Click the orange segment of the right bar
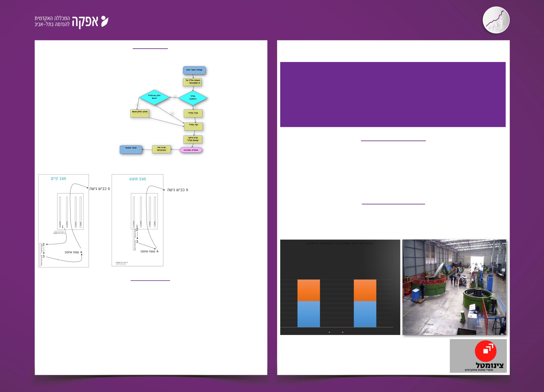The image size is (544, 392). (x=365, y=290)
